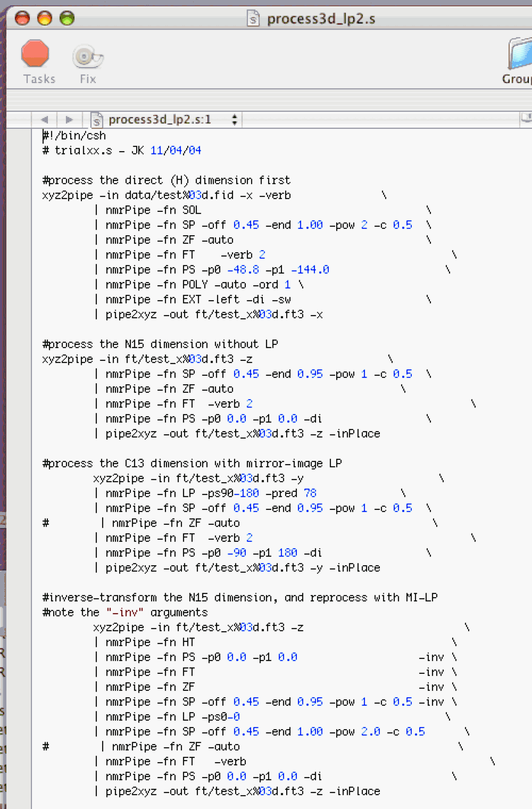Click the left gutter beside the #!/bin/csh line

(x=19, y=136)
